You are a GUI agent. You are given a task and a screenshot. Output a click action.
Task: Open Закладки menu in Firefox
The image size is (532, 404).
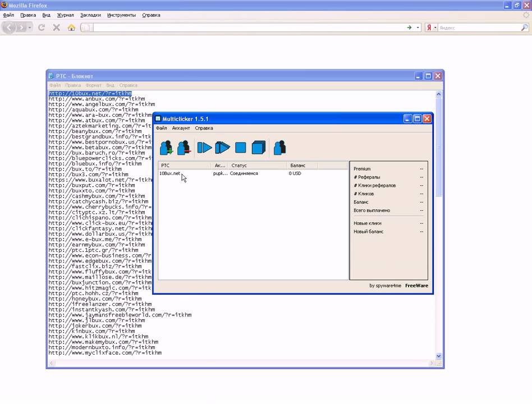click(x=90, y=15)
